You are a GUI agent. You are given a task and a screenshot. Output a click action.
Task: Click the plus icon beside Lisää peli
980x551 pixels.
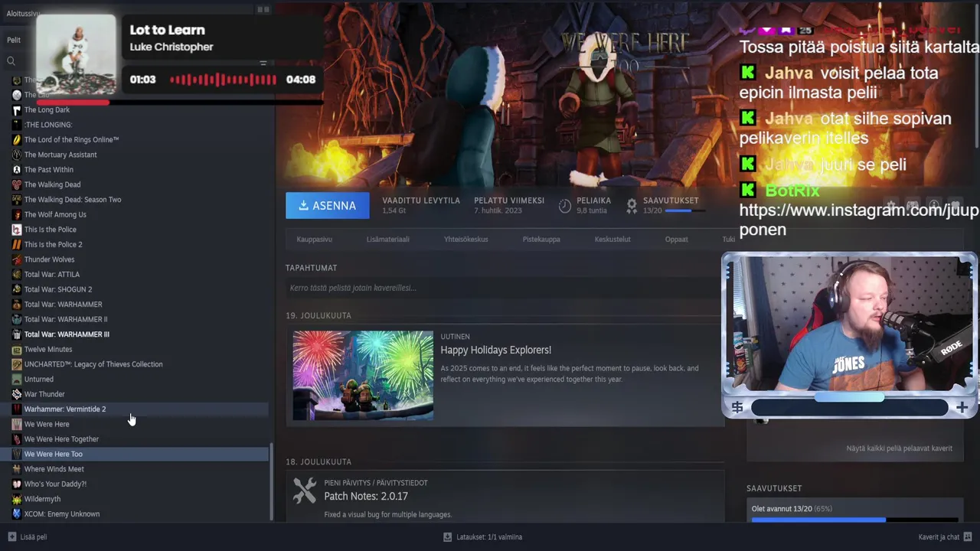tap(11, 536)
